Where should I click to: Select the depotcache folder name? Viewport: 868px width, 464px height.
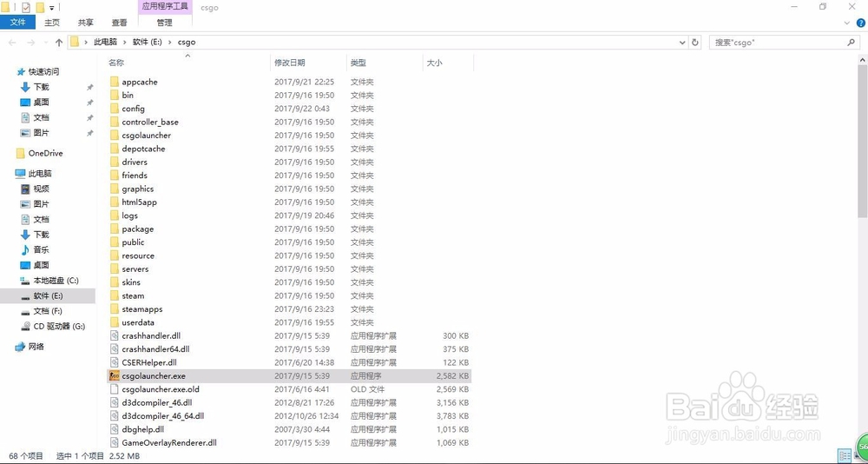coord(143,149)
